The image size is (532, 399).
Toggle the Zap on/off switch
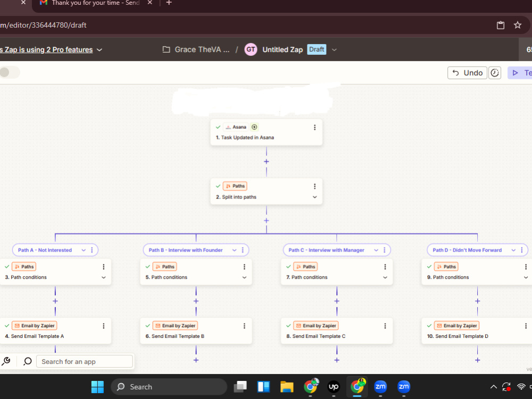click(x=9, y=72)
